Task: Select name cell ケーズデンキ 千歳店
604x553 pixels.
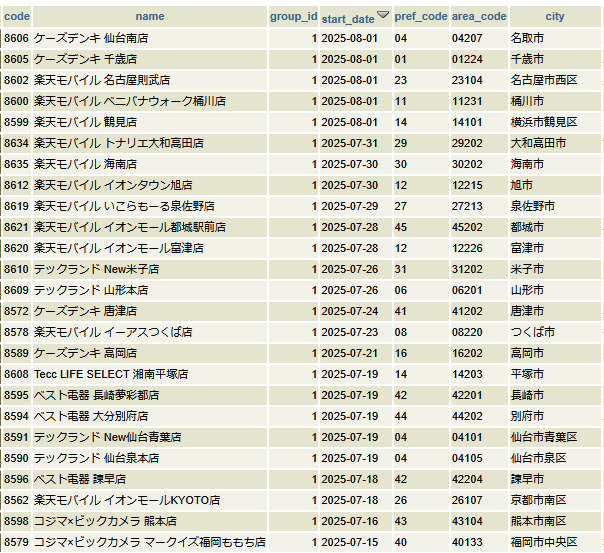Action: click(150, 59)
